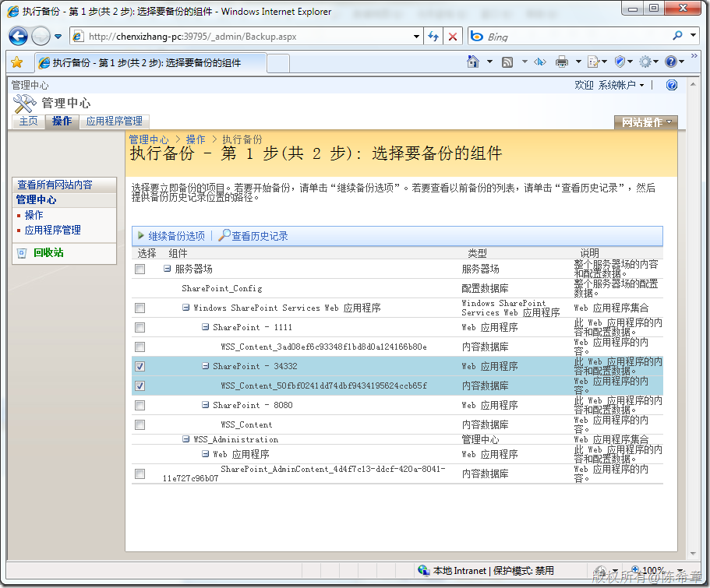Screen dimensions: 710x588
Task: Switch to the 应用程序管理 tab
Action: tap(114, 121)
